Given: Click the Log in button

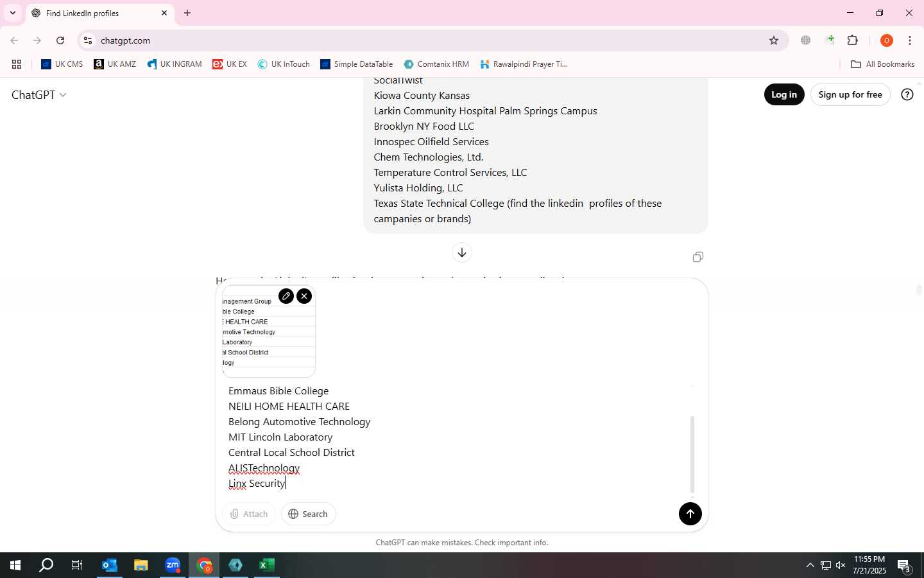Looking at the screenshot, I should point(784,94).
